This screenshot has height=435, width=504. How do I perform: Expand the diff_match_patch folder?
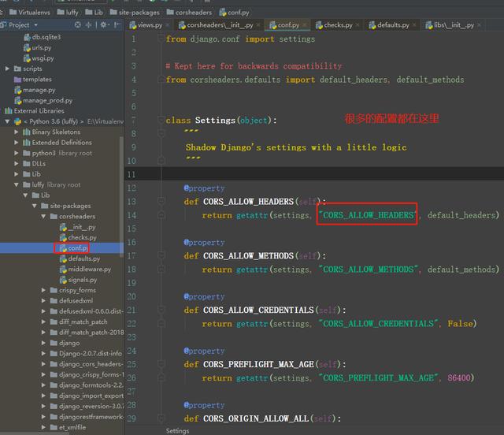click(43, 322)
